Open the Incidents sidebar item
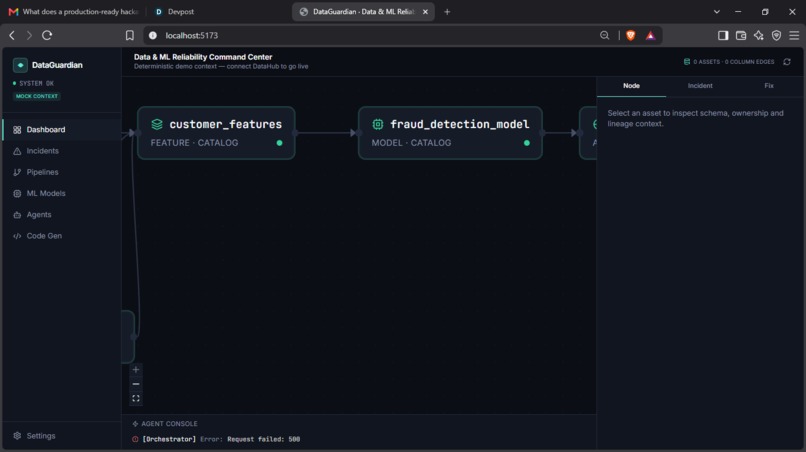Viewport: 806px width, 452px height. click(x=62, y=151)
